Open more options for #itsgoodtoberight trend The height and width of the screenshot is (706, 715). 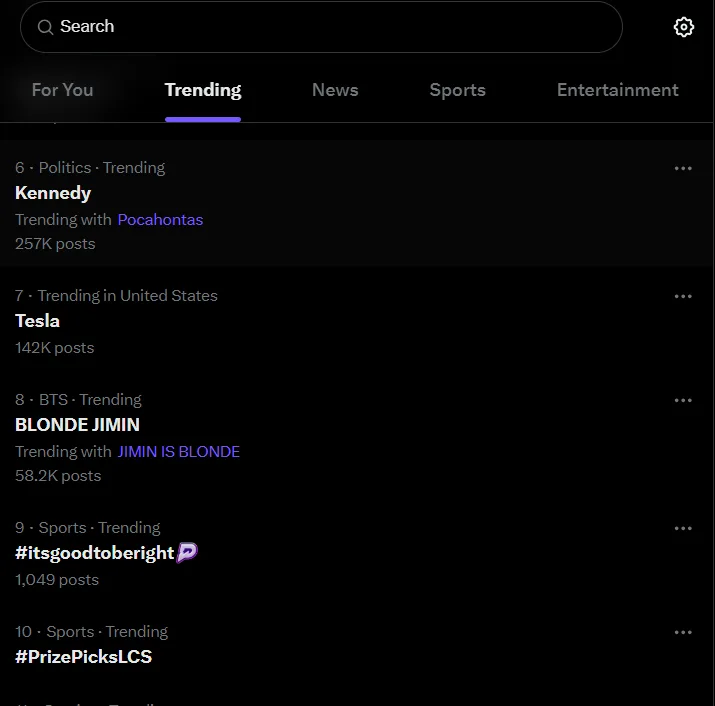pyautogui.click(x=683, y=528)
